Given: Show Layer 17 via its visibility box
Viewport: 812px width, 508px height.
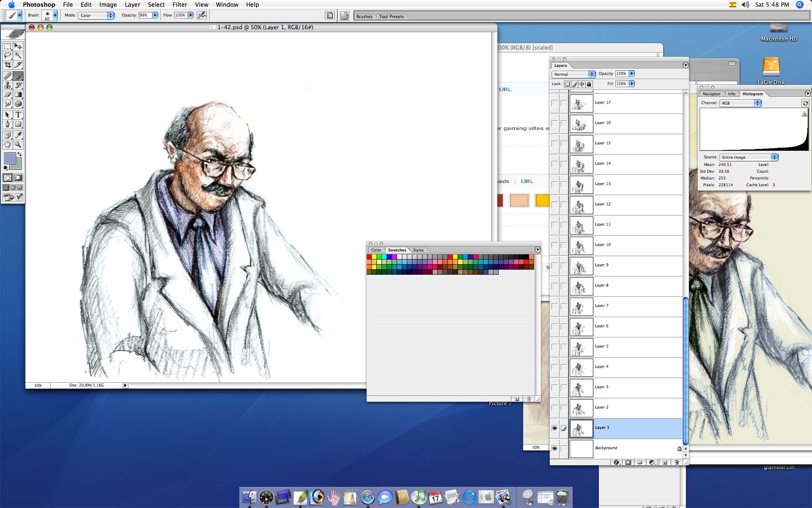Looking at the screenshot, I should (554, 103).
